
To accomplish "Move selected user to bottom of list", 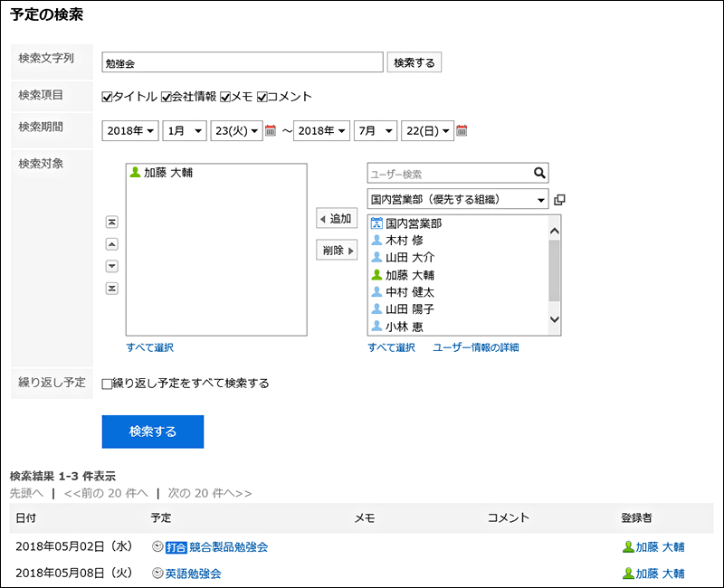I will point(111,289).
